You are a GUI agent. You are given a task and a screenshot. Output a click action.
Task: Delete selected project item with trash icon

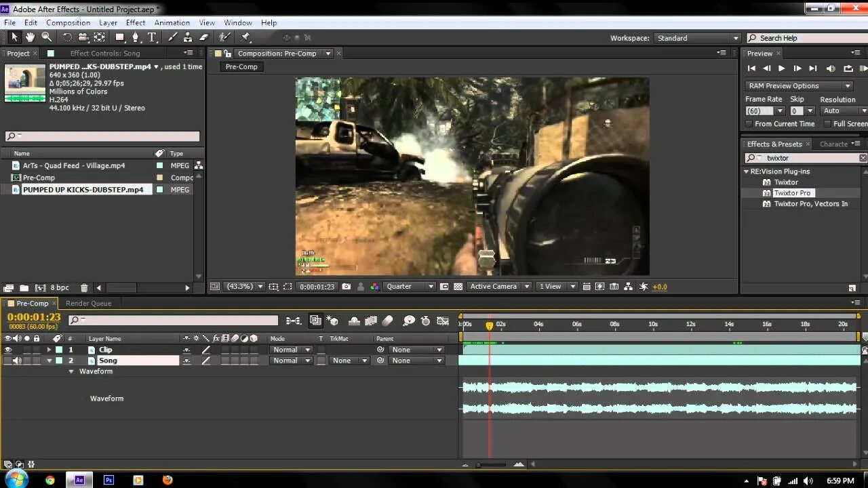(84, 288)
